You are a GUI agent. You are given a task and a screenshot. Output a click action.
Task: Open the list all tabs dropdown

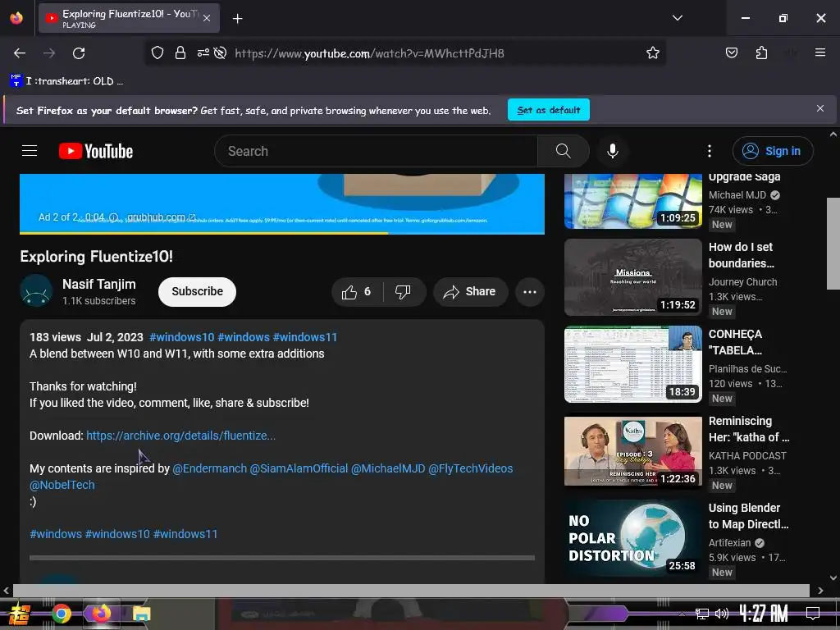(677, 18)
